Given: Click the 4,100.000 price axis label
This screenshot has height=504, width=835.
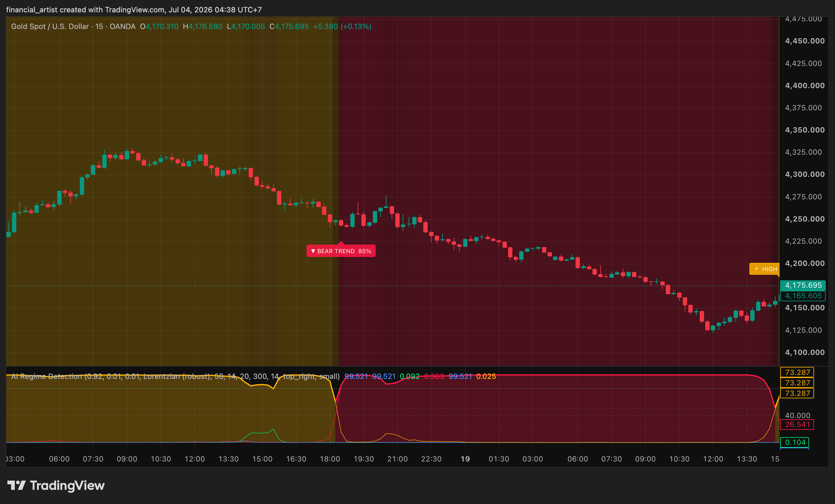Looking at the screenshot, I should pos(805,352).
